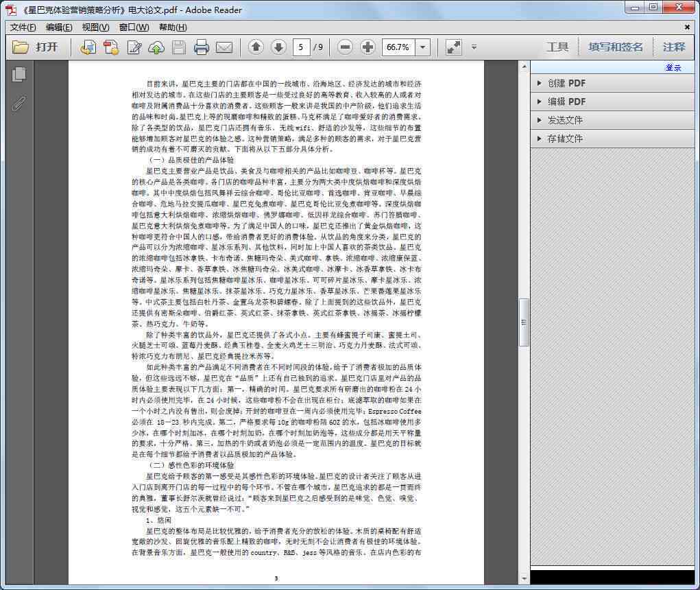This screenshot has height=590, width=700.
Task: Click the scrollbar up arrow
Action: coord(524,67)
